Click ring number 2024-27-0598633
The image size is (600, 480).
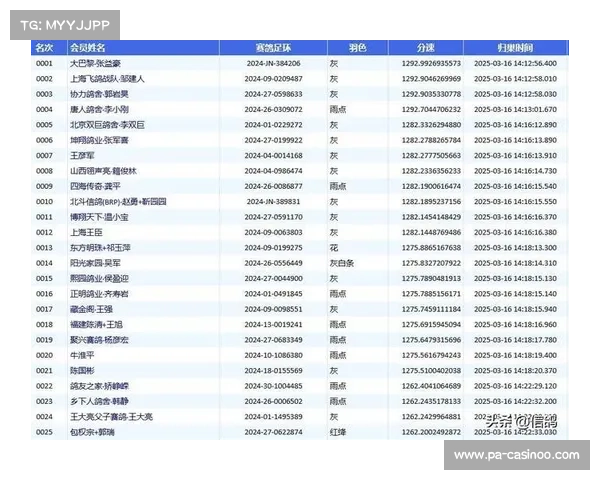(273, 94)
